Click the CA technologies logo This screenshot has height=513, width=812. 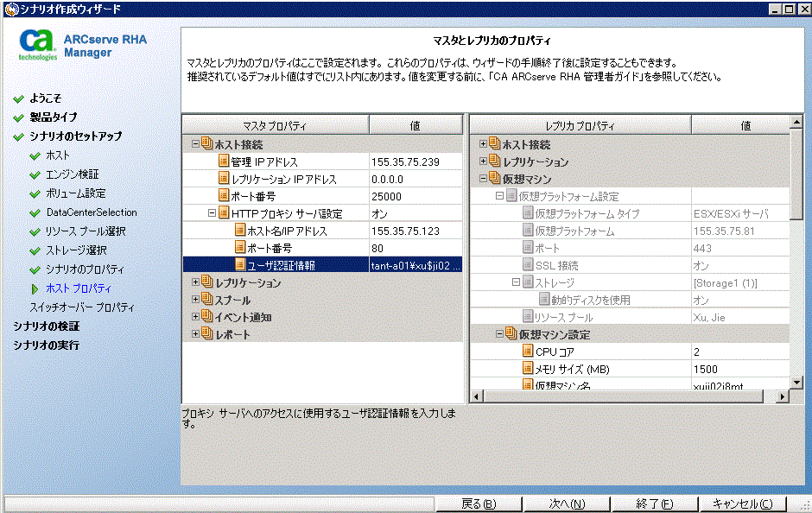tap(37, 45)
